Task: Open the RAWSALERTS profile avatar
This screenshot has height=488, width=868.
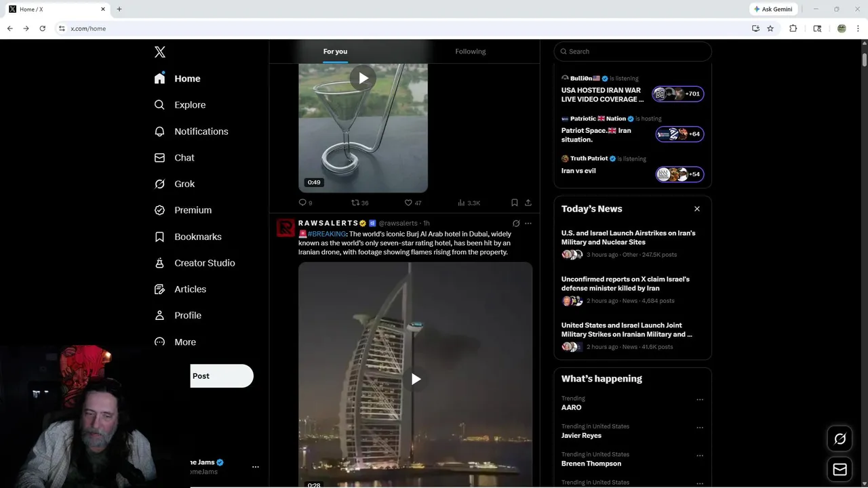Action: click(285, 228)
